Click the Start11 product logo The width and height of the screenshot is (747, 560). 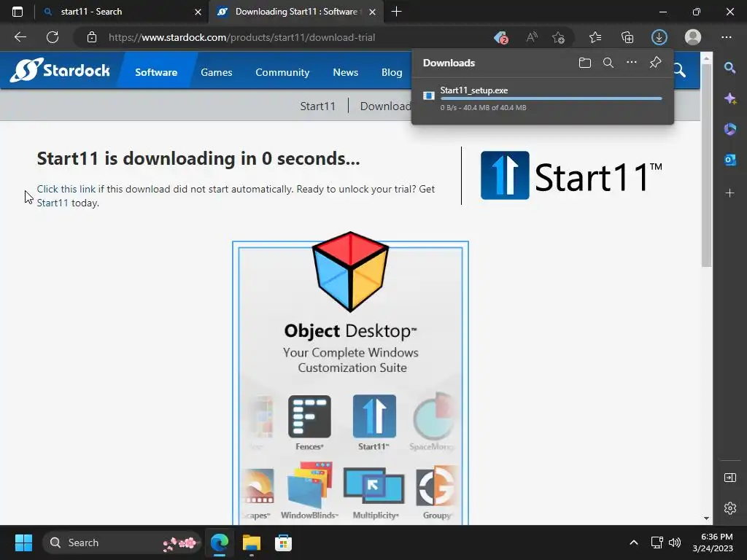(571, 175)
